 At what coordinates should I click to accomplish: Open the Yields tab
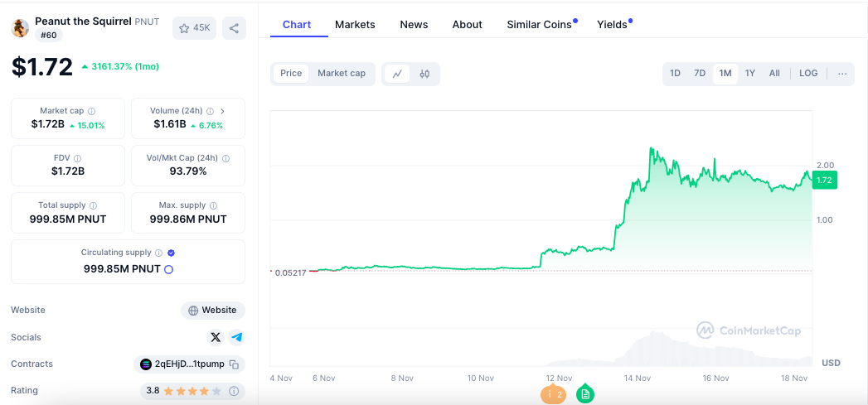(613, 25)
